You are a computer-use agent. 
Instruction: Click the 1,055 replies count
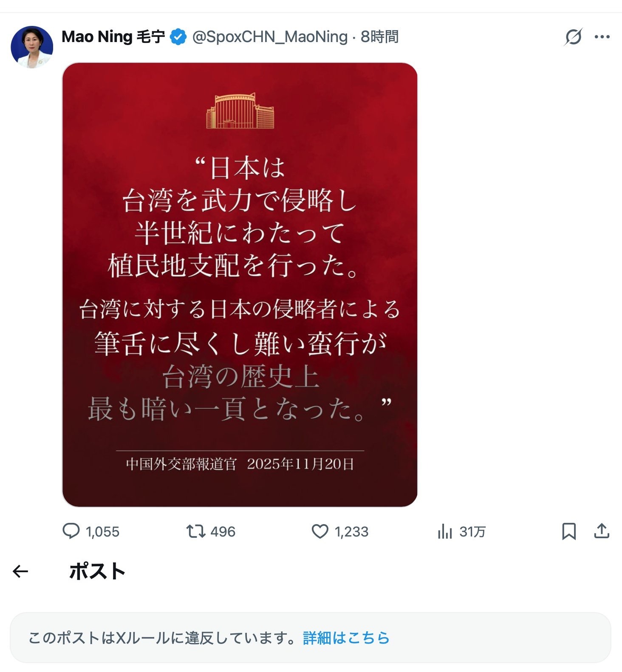click(102, 532)
